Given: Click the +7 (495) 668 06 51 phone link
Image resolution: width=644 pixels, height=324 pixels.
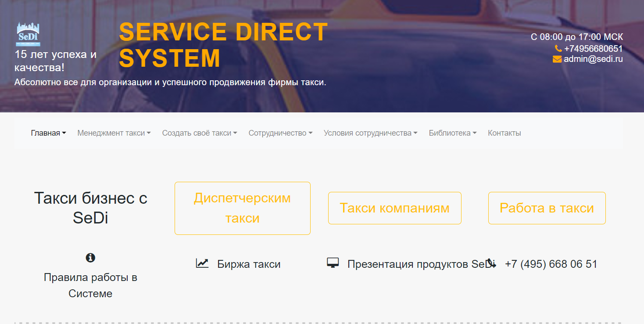Looking at the screenshot, I should (551, 264).
